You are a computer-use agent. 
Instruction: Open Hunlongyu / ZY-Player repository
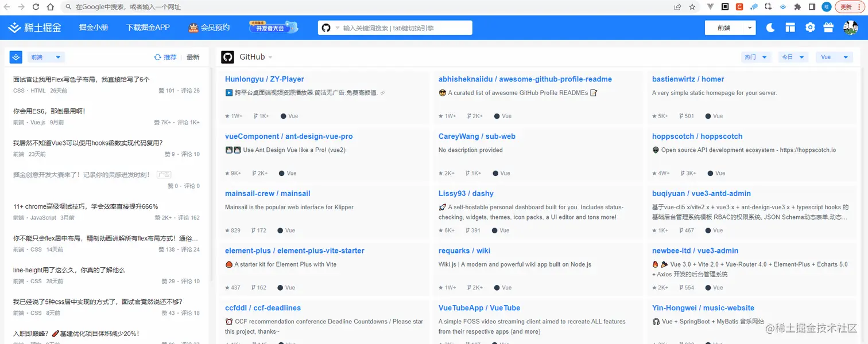pyautogui.click(x=265, y=79)
